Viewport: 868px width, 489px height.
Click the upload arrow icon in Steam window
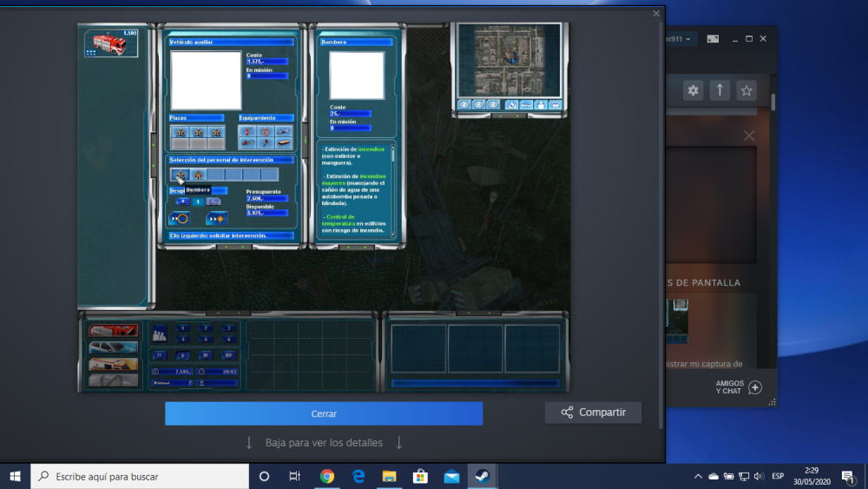[x=720, y=90]
